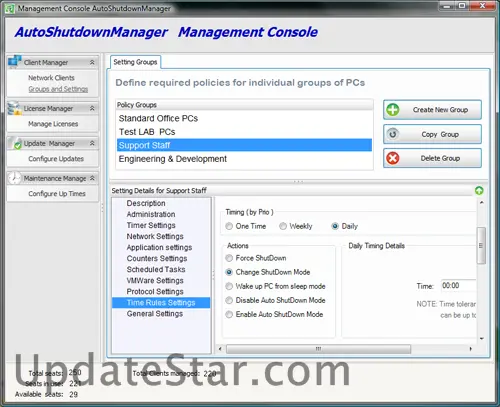Open Network Clients in sidebar

pos(51,78)
